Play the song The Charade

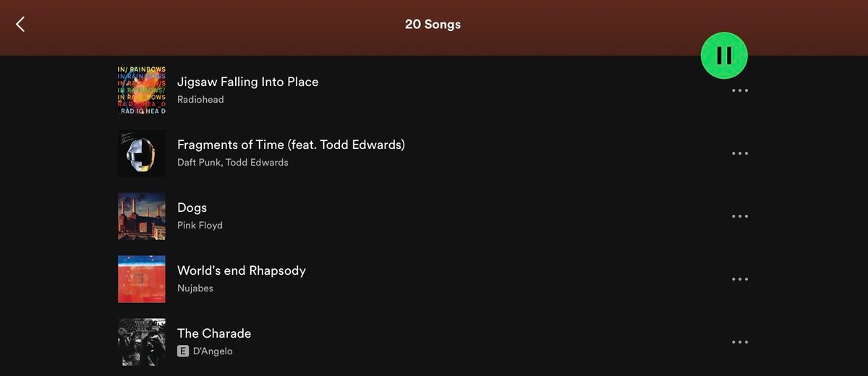point(214,334)
